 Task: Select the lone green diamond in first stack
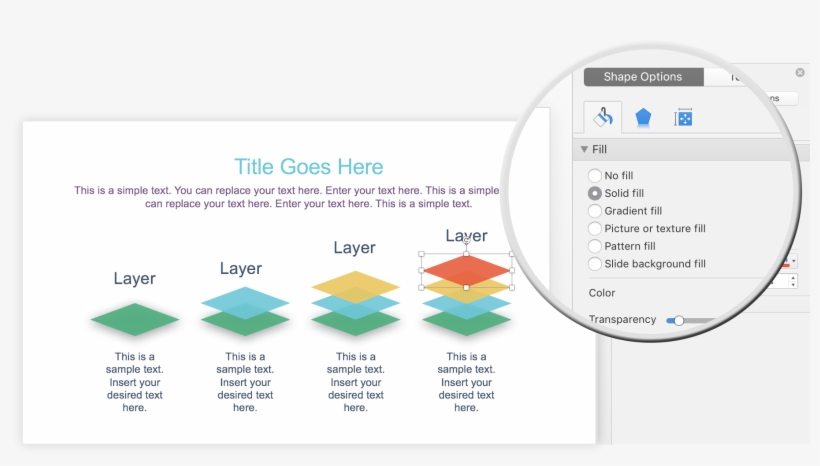[x=135, y=319]
